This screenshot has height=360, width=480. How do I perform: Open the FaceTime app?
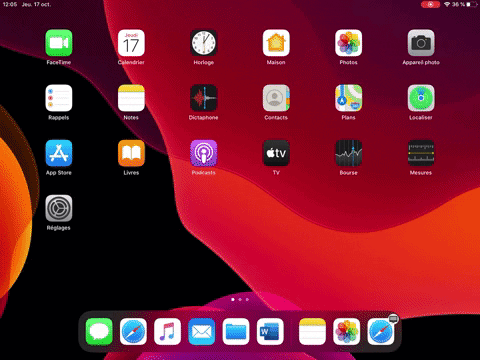pos(59,43)
